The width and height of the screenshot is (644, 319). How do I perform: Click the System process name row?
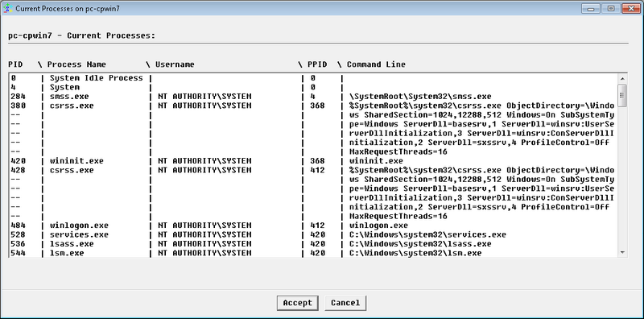(x=64, y=87)
